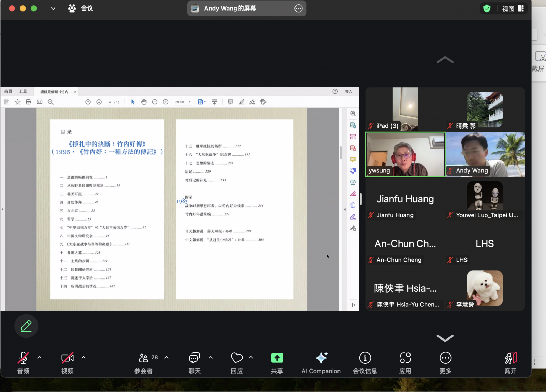
Task: Expand video settings arrow
Action: (x=84, y=357)
